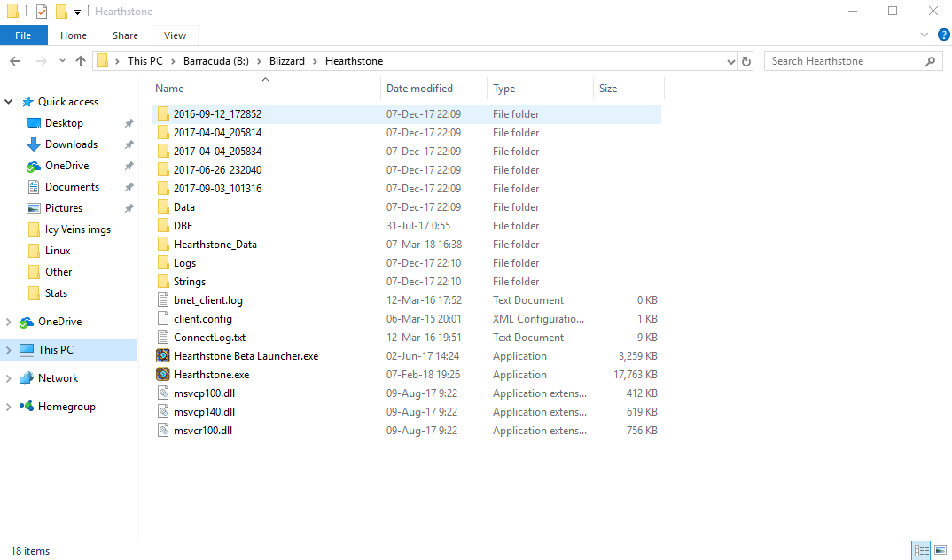This screenshot has height=560, width=952.
Task: Open Stats folder in sidebar
Action: [x=56, y=293]
